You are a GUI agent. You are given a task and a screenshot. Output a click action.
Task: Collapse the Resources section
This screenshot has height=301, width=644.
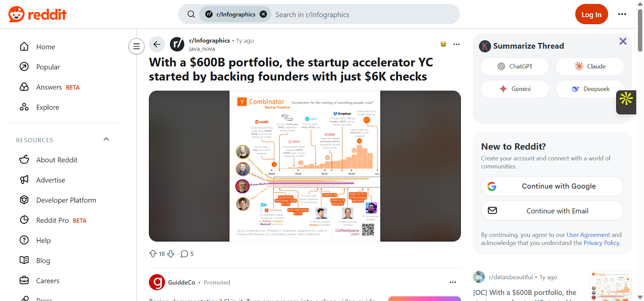pos(106,139)
